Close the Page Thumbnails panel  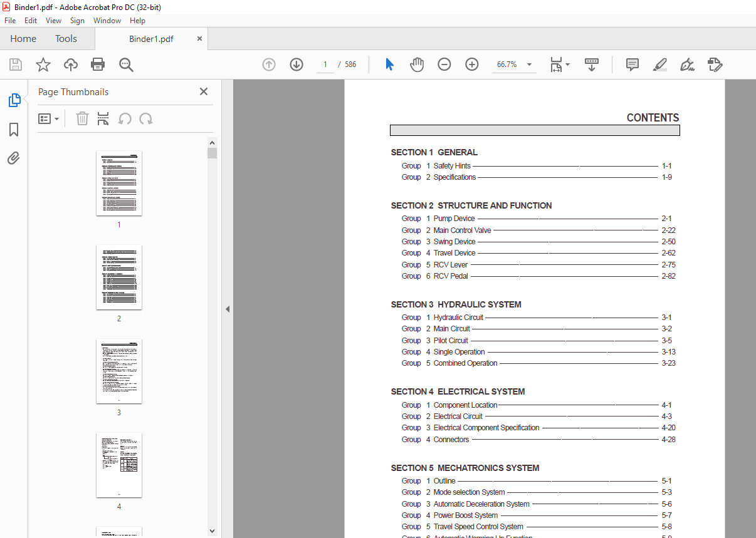pos(204,91)
